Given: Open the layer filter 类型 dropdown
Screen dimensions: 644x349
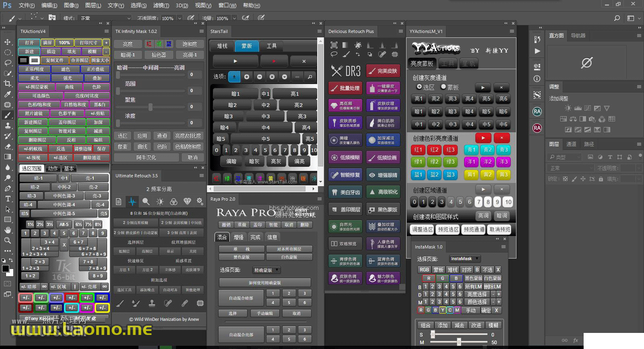Looking at the screenshot, I should coord(565,157).
